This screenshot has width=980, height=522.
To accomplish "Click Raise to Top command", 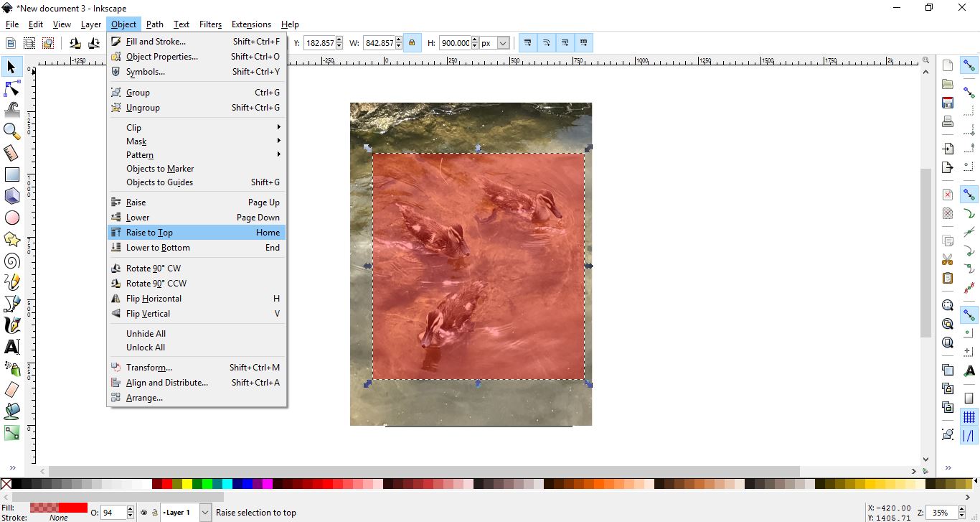I will pyautogui.click(x=149, y=232).
